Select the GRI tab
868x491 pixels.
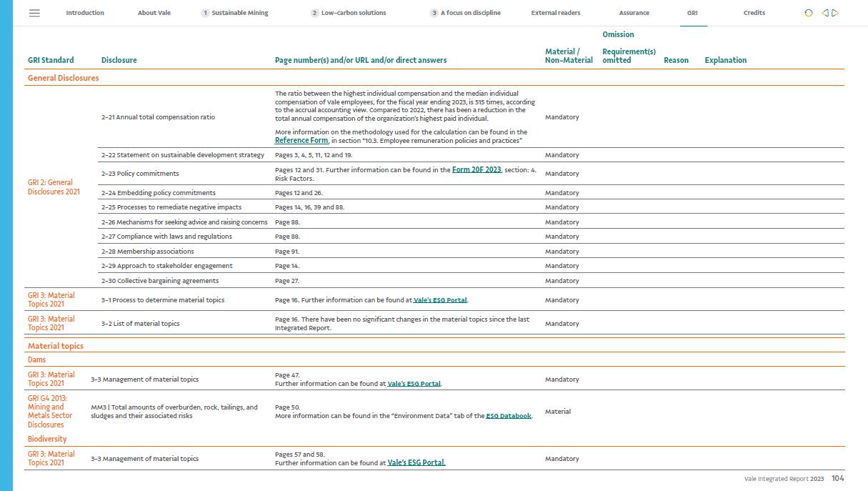coord(692,13)
